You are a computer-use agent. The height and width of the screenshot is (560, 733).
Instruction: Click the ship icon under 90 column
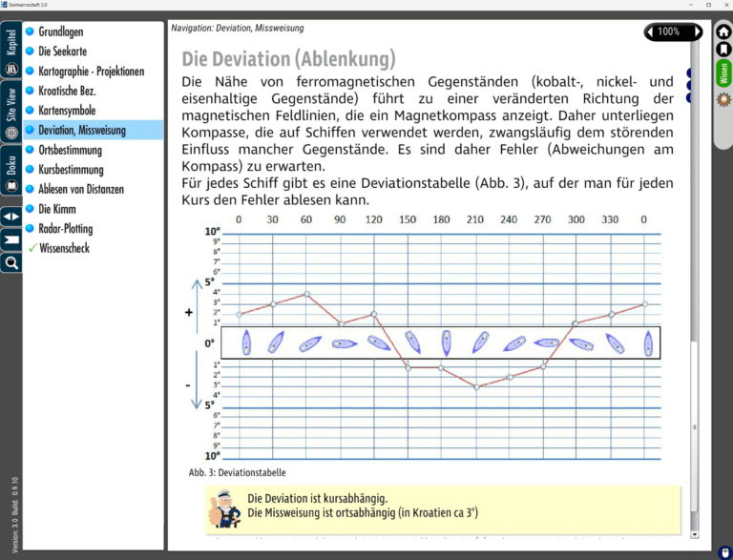(x=345, y=344)
